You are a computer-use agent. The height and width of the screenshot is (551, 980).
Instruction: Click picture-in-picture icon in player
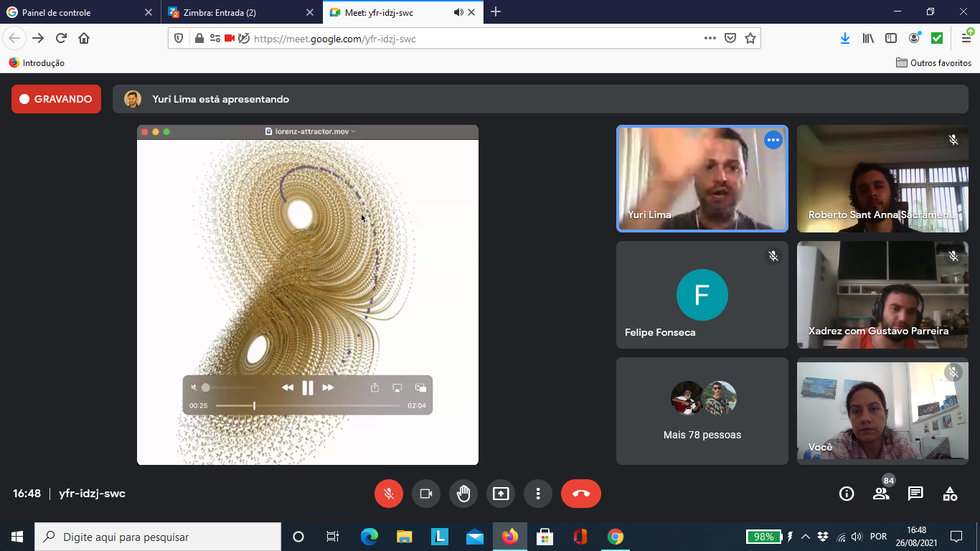[420, 387]
